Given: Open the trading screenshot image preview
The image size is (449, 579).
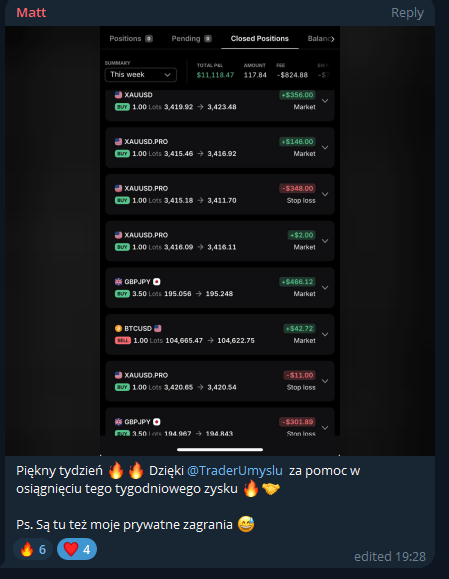Looking at the screenshot, I should point(220,241).
